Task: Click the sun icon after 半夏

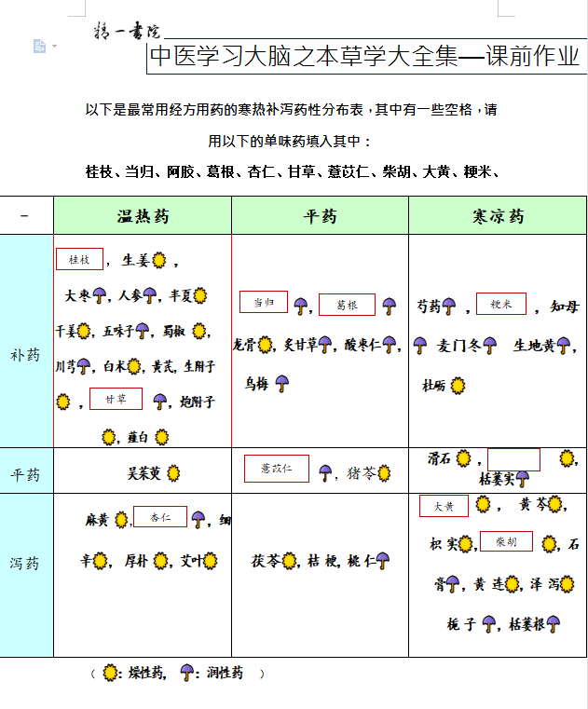Action: [200, 295]
